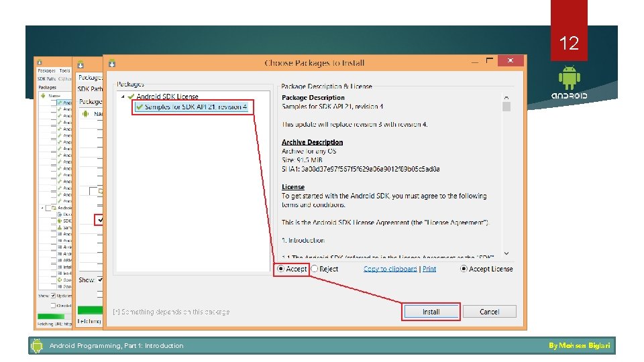Open Tools menu in leftmost SDK Manager window

(x=64, y=70)
